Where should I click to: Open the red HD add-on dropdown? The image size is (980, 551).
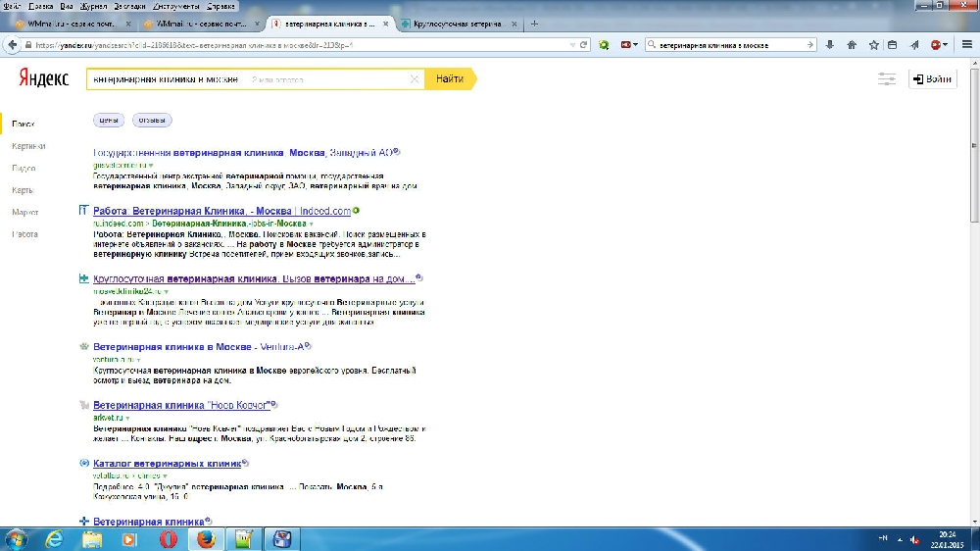click(629, 45)
